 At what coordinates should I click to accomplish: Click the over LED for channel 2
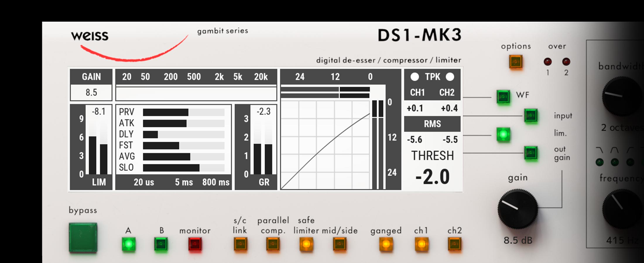[566, 62]
